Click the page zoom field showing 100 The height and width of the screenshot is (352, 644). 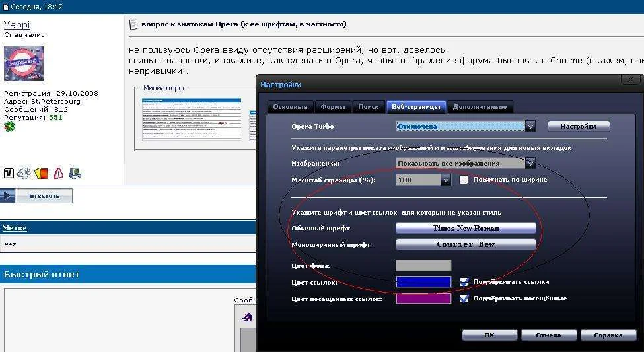[x=418, y=180]
